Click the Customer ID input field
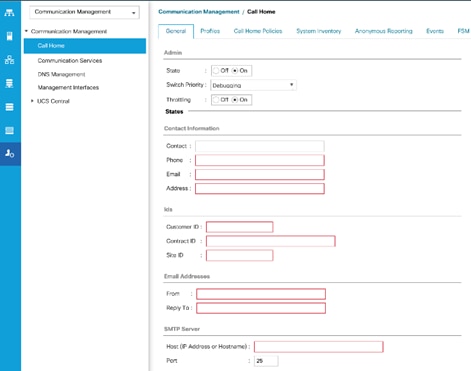The height and width of the screenshot is (371, 471). tap(240, 227)
